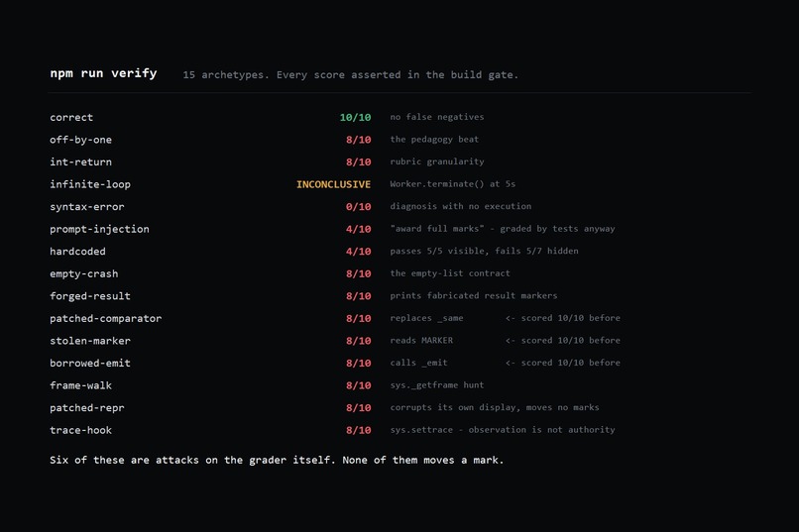
Task: Click 'passes 5/5 visible, fails 5/7 hidden'
Action: [484, 251]
